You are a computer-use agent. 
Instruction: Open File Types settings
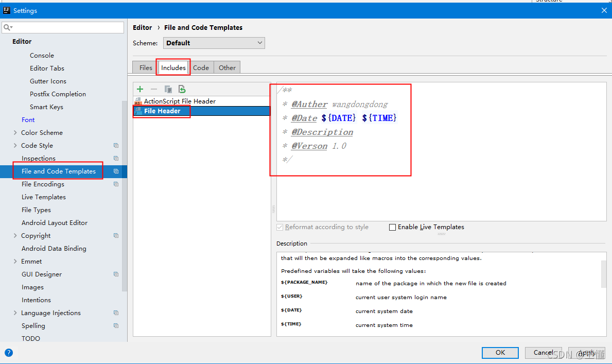[x=37, y=210]
